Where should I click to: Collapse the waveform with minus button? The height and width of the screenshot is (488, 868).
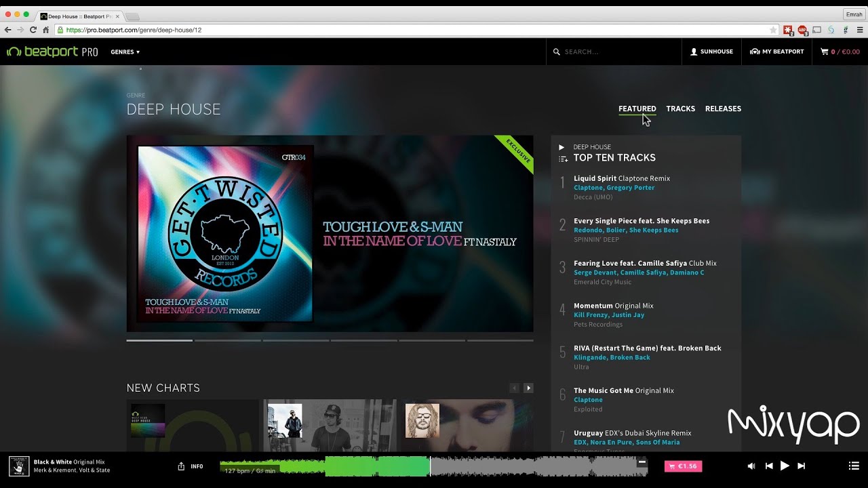coord(642,462)
